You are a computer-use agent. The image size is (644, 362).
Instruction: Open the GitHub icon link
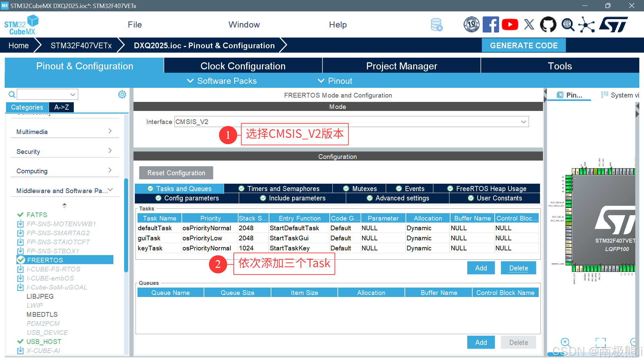coord(548,25)
